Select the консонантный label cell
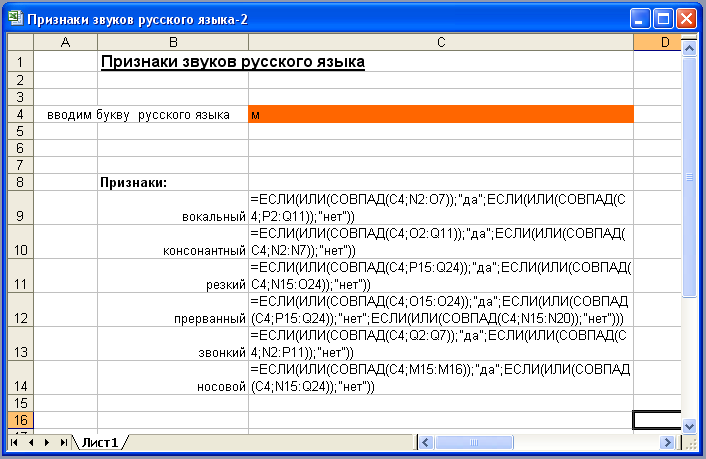The image size is (706, 459). coord(173,242)
